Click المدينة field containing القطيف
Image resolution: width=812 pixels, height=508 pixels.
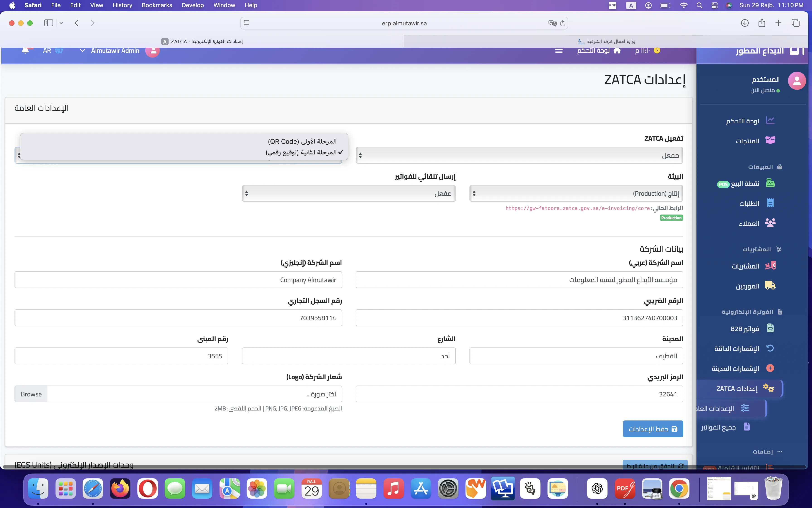576,356
